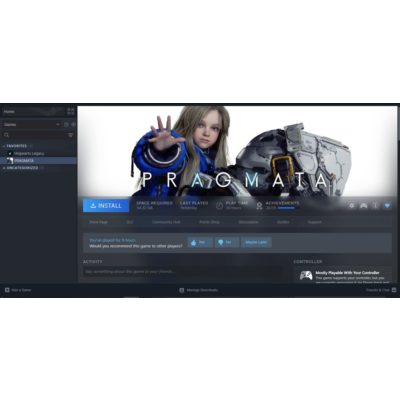Click 'Mostly Playable With Your Controller' text

[x=347, y=273]
